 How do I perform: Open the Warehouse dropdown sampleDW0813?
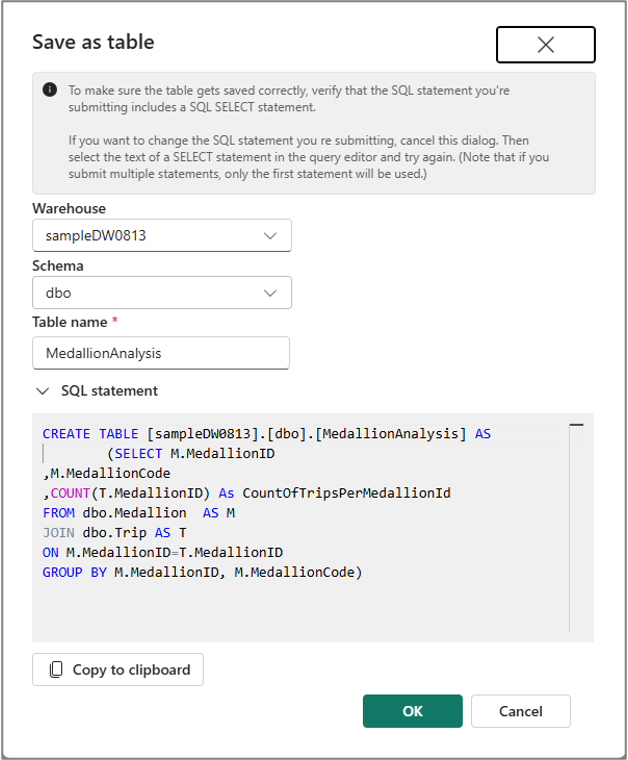(162, 236)
